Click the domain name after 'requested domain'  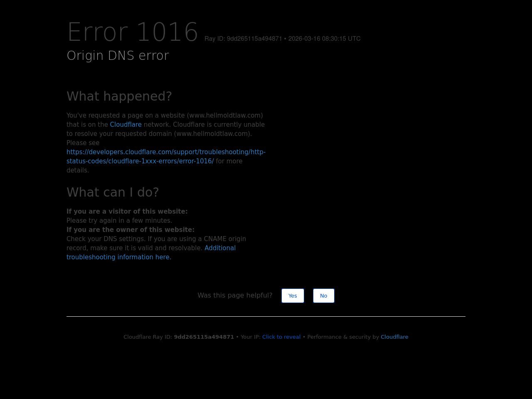tap(213, 134)
